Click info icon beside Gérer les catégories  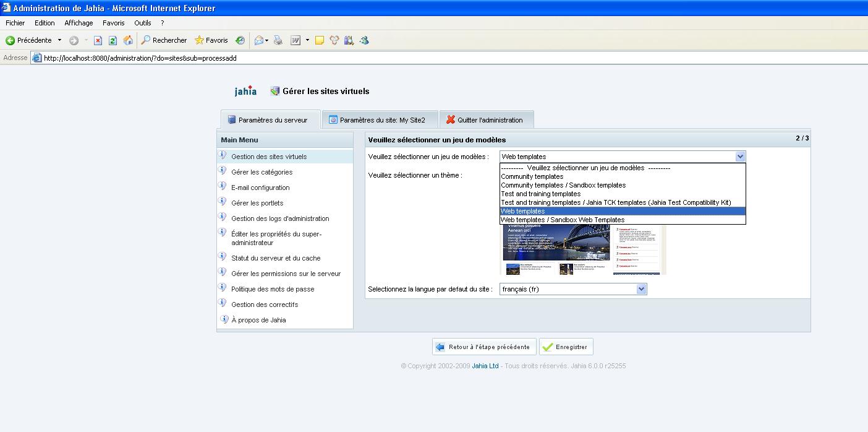[223, 171]
